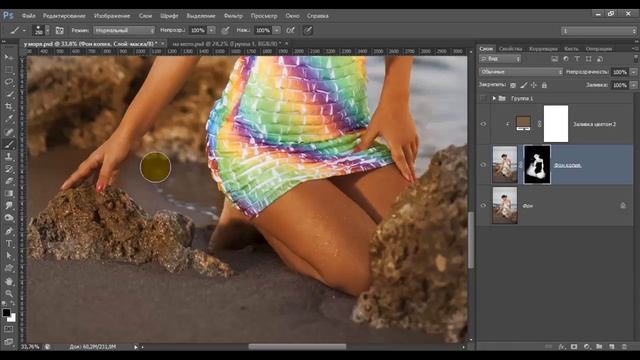Image resolution: width=640 pixels, height=360 pixels.
Task: Select the Eraser tool
Action: pos(9,181)
